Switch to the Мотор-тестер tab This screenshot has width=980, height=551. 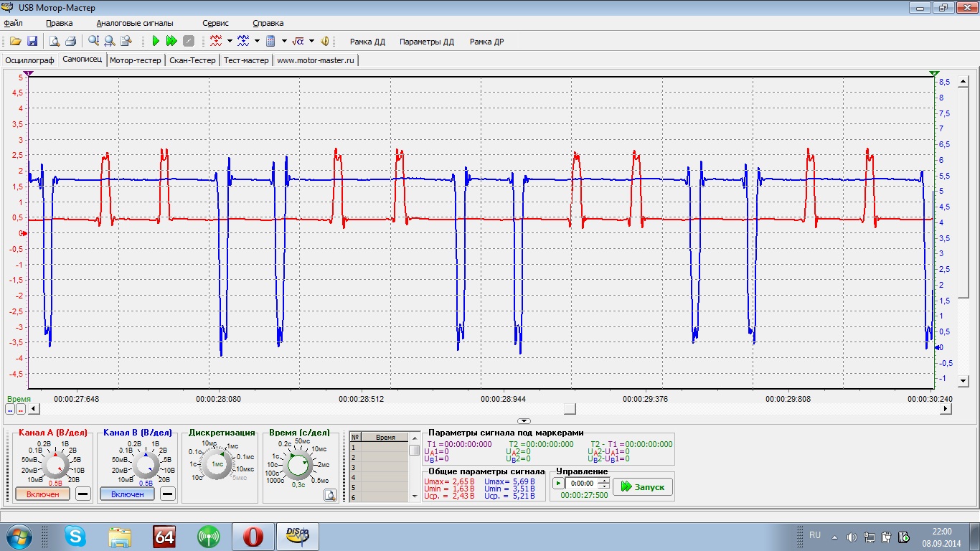(136, 60)
